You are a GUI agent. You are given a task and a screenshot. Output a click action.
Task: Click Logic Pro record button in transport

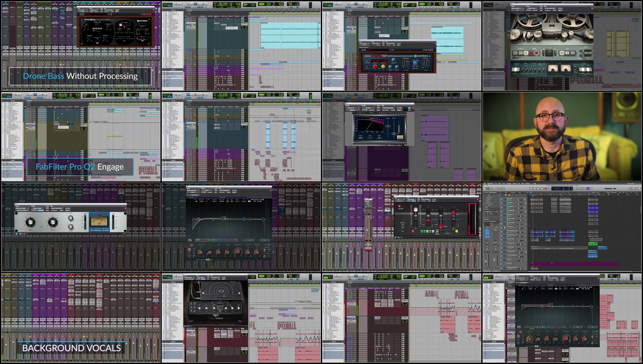pos(545,188)
